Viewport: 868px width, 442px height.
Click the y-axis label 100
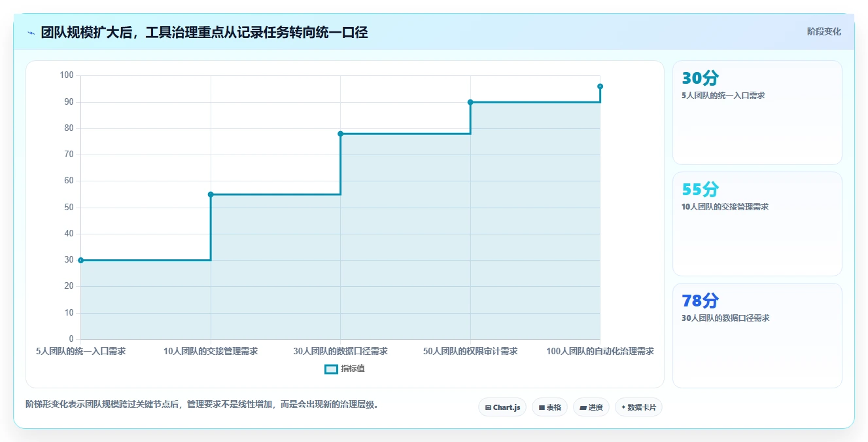click(67, 75)
